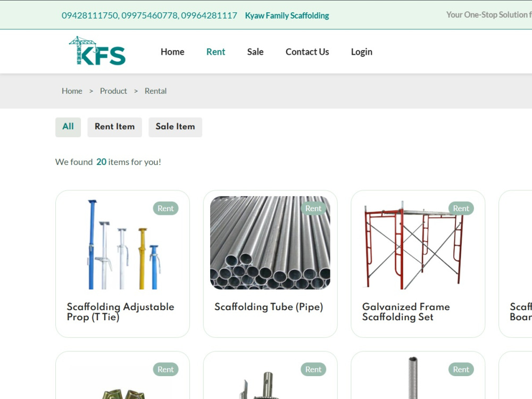The height and width of the screenshot is (399, 532).
Task: Filter by Rent Item
Action: [x=115, y=127]
